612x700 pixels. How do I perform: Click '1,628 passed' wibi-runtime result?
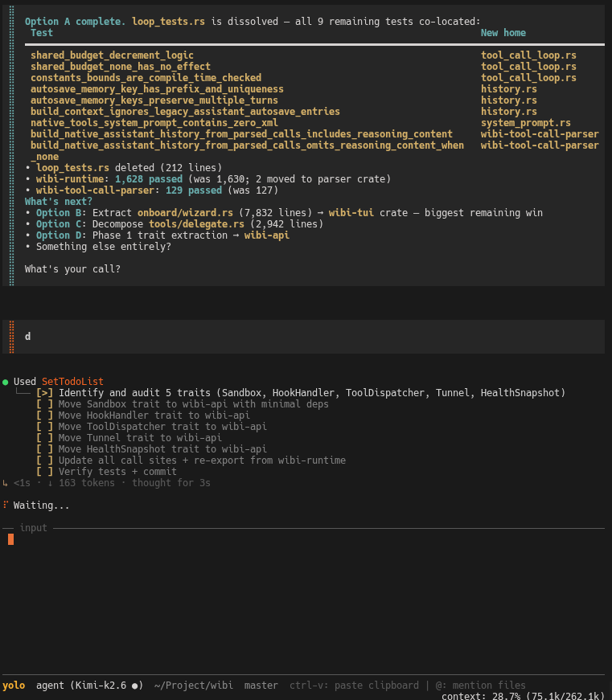pyautogui.click(x=149, y=179)
